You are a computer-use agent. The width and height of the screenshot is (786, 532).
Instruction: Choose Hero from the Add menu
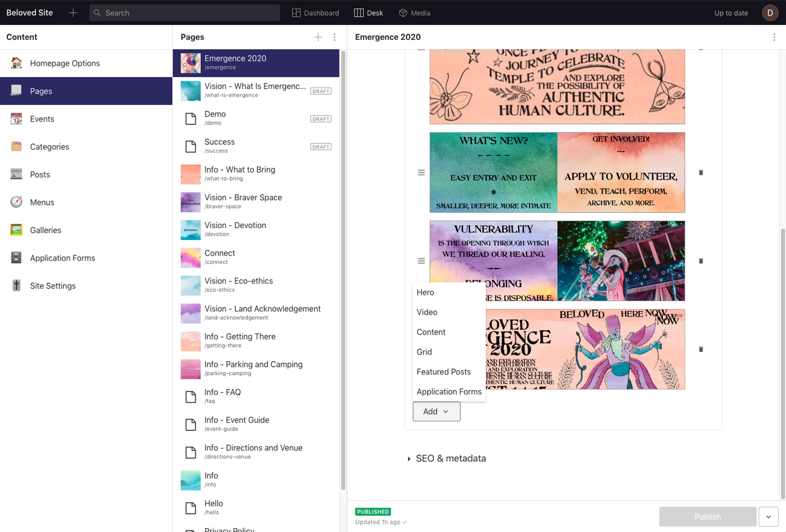tap(449, 292)
